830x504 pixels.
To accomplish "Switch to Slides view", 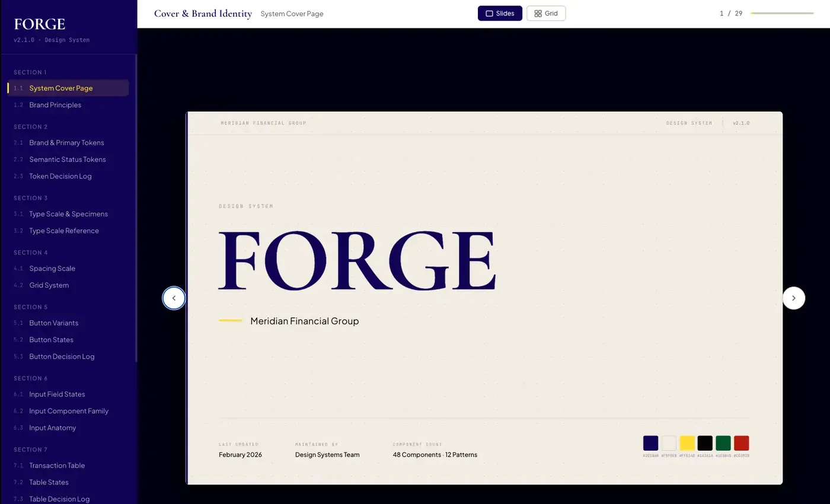I will pyautogui.click(x=500, y=13).
